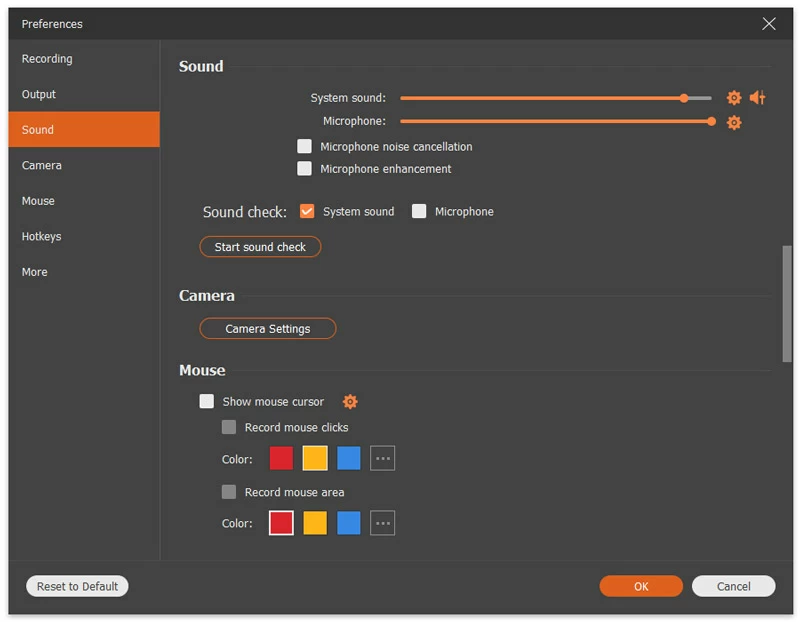
Task: Click Reset to Default
Action: point(76,586)
